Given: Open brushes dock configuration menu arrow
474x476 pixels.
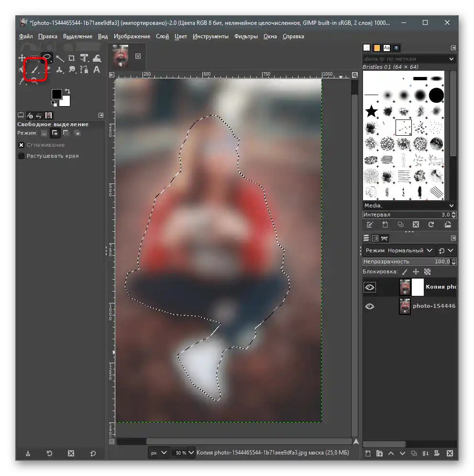Looking at the screenshot, I should [x=453, y=48].
